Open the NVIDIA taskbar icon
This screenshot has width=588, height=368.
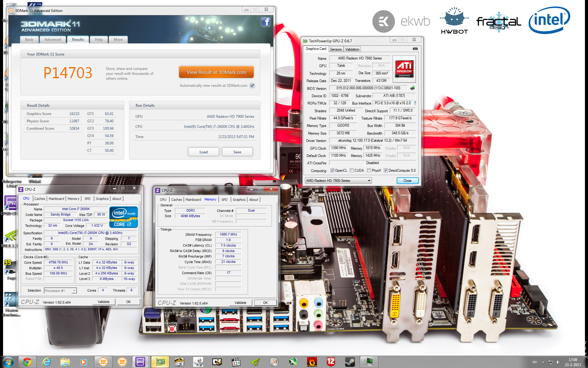click(255, 362)
